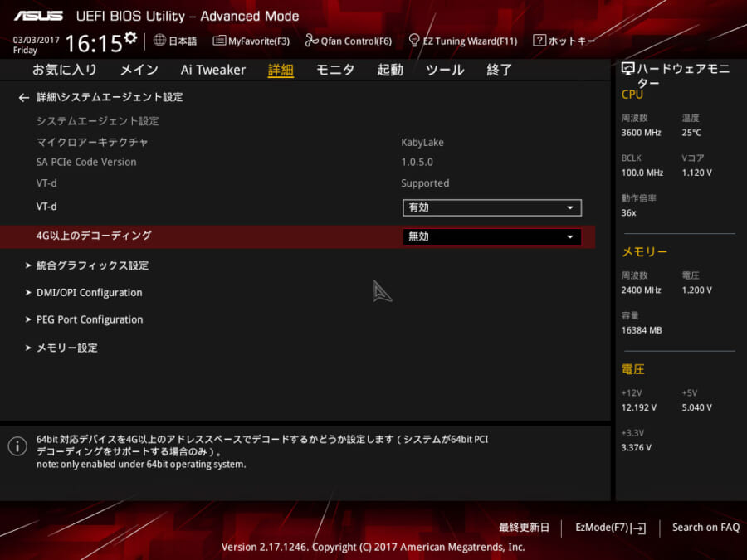Click the 36x ratio value
The width and height of the screenshot is (747, 560).
[x=629, y=213]
